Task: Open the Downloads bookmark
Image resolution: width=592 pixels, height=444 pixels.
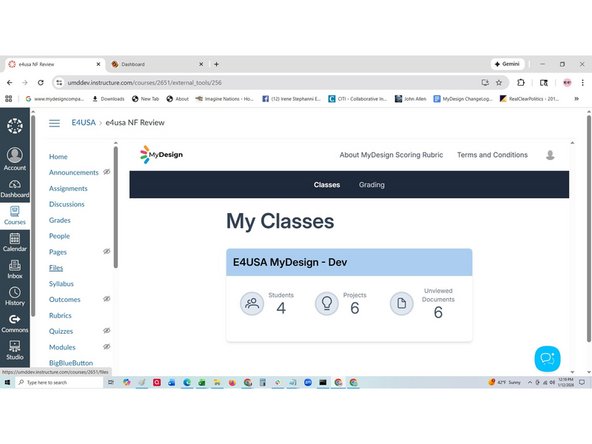Action: (109, 99)
